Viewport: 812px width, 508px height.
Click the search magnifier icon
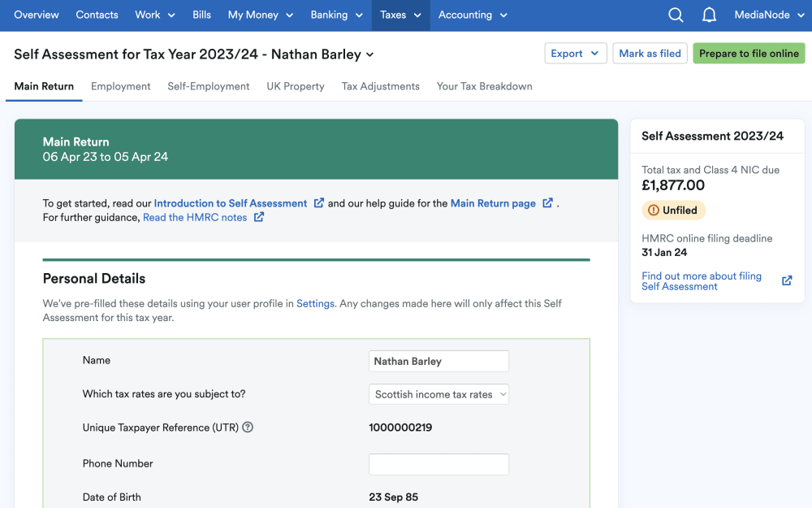(x=676, y=15)
